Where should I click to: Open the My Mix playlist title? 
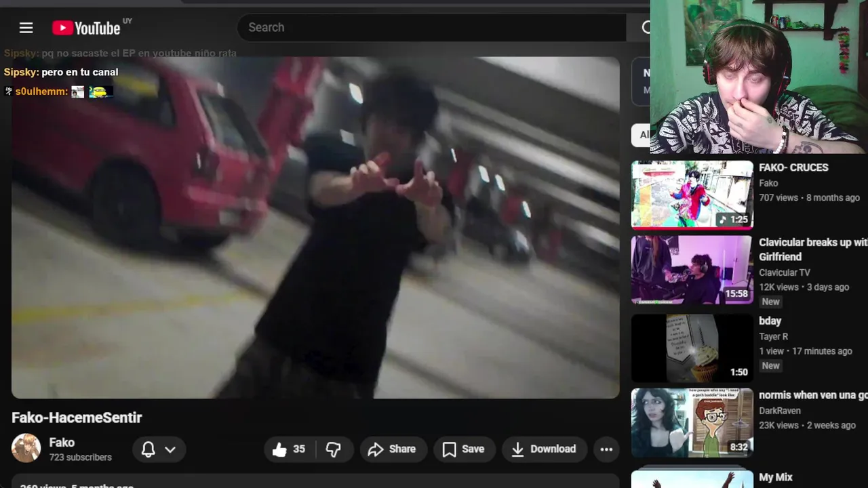[776, 477]
